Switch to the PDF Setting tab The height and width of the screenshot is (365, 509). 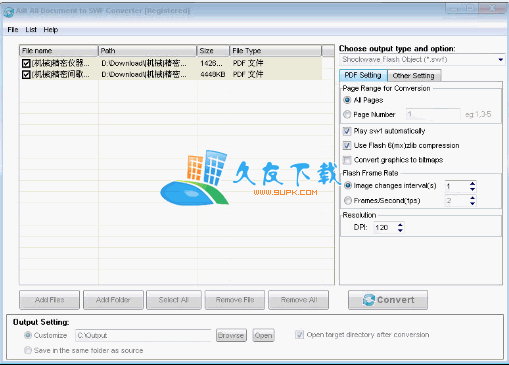click(x=363, y=75)
